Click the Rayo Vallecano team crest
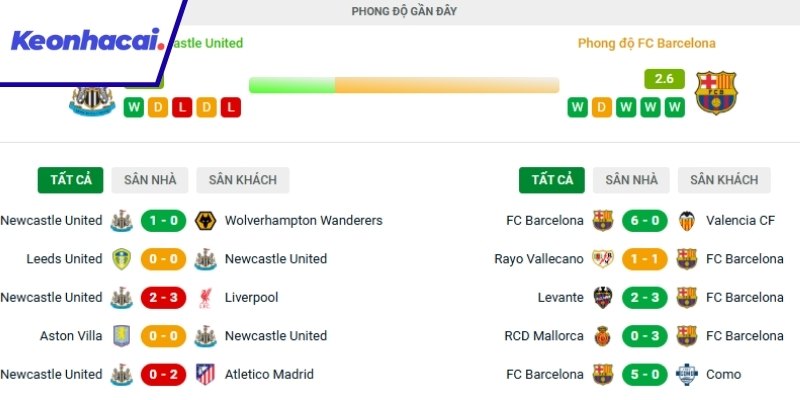This screenshot has width=800, height=400. 603,259
